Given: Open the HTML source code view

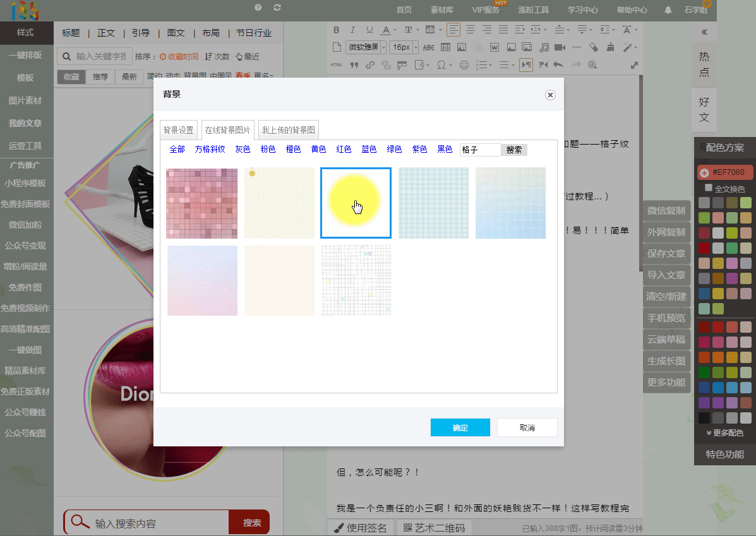Looking at the screenshot, I should (337, 64).
